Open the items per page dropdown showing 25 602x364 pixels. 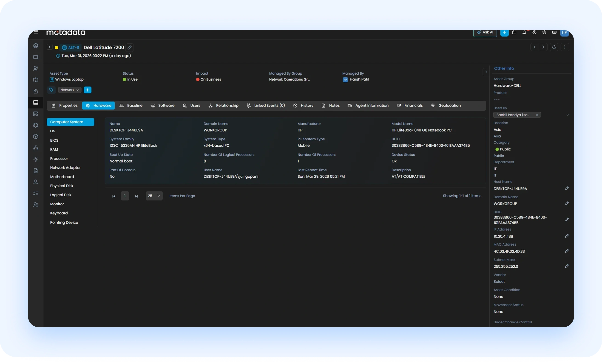[x=154, y=196]
